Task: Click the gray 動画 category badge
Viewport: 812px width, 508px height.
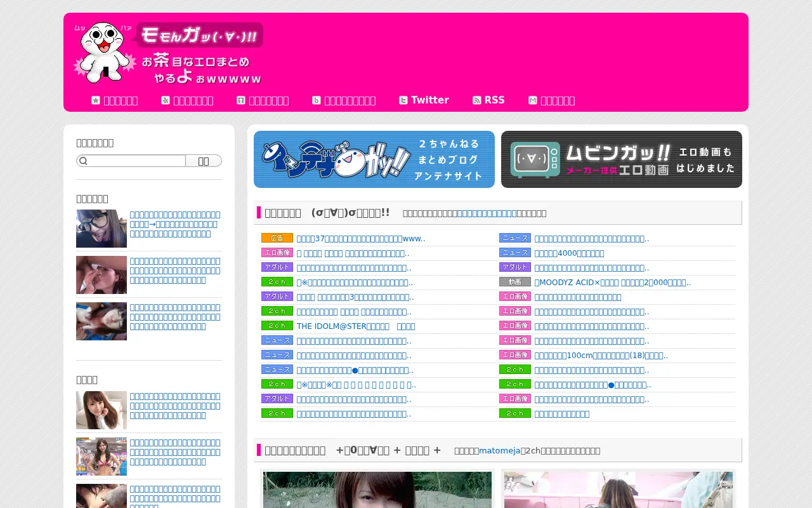Action: coord(515,282)
